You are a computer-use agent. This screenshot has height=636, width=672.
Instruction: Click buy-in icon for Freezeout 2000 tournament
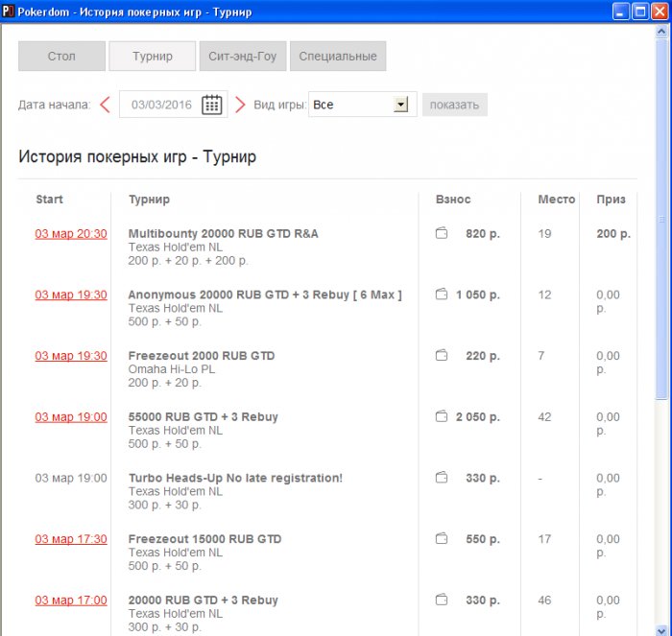click(x=442, y=356)
